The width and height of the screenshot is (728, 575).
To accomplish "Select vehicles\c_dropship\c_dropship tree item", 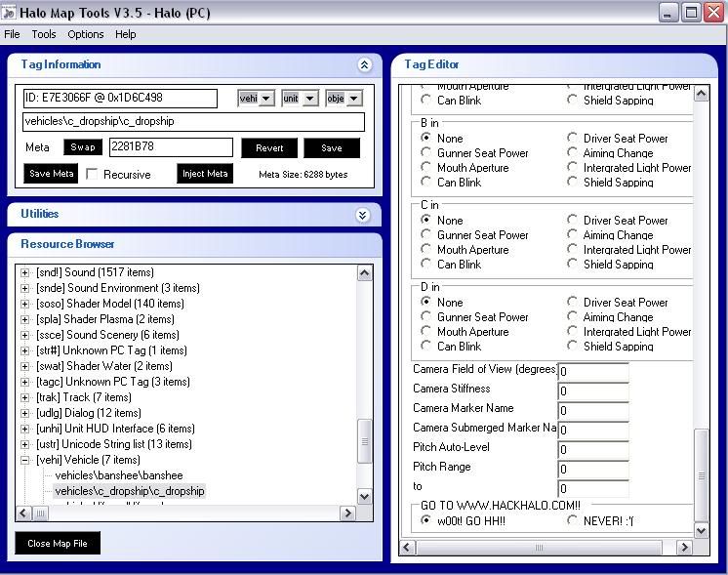I will [x=130, y=491].
